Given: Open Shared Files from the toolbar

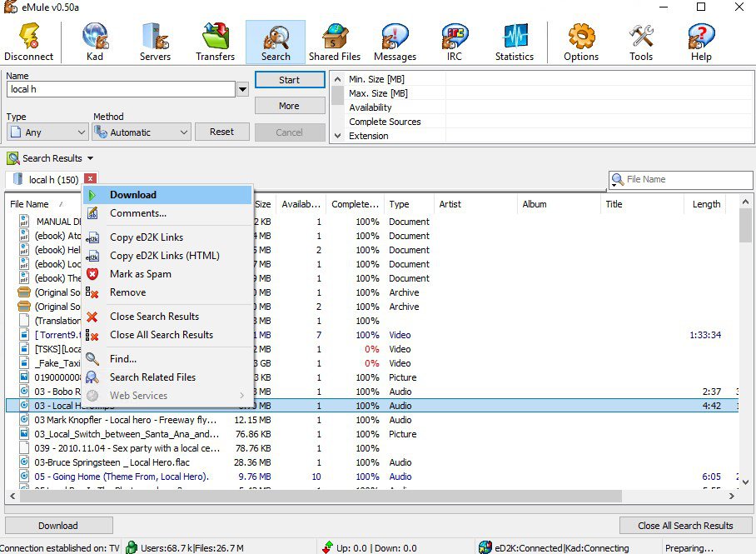Looking at the screenshot, I should click(335, 42).
